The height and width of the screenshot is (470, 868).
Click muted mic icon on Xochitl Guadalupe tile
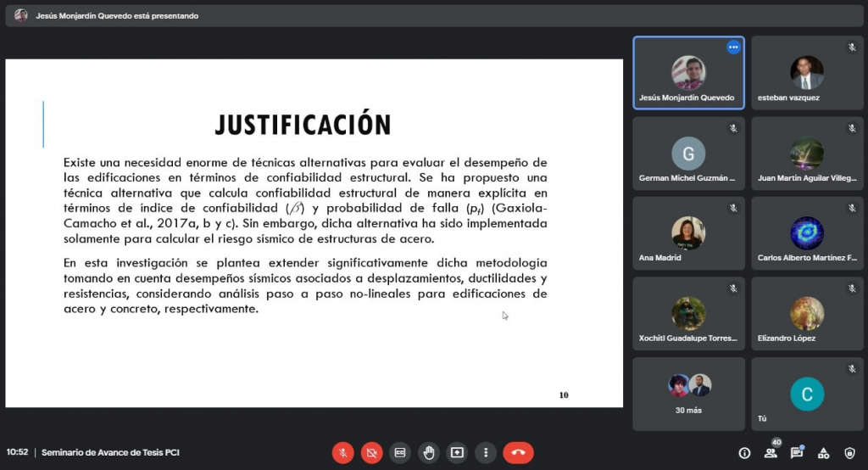point(733,288)
